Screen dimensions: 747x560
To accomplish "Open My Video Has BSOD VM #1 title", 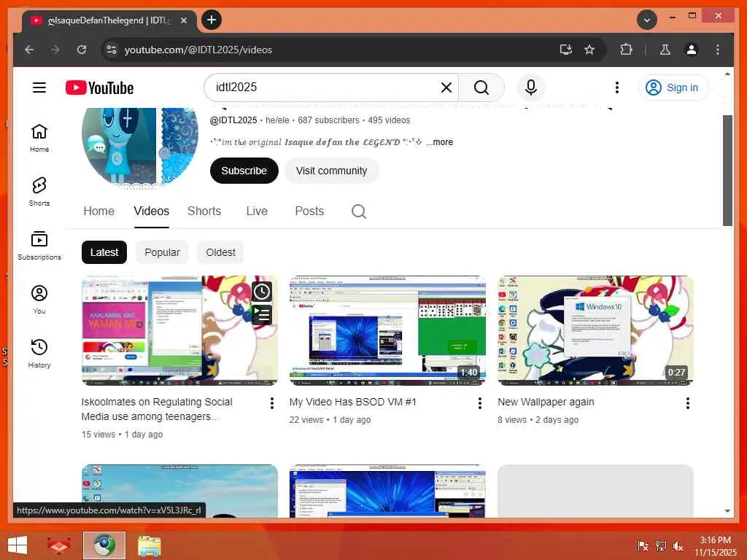I will click(353, 402).
